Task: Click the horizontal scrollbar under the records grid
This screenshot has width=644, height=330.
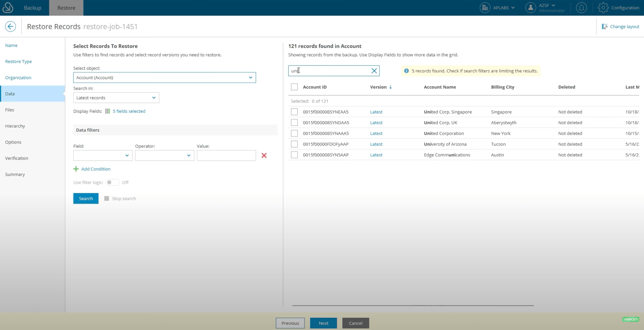Action: tap(413, 305)
